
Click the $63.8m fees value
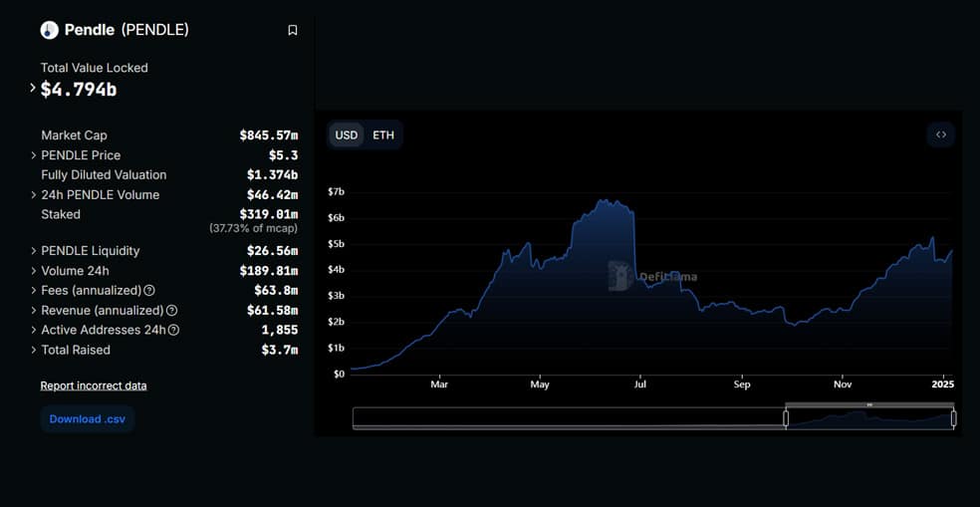tap(276, 290)
